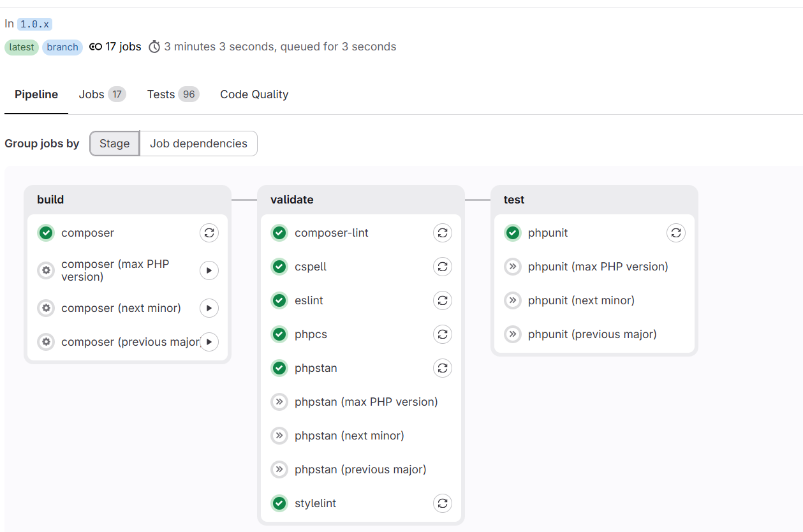The image size is (803, 532).
Task: Retry the stylelint job
Action: [443, 503]
